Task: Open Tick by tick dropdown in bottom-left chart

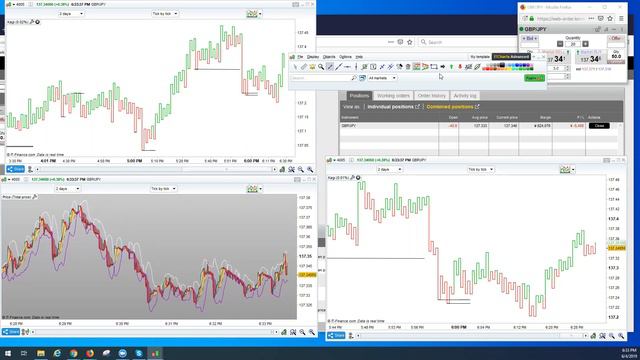Action: point(163,189)
